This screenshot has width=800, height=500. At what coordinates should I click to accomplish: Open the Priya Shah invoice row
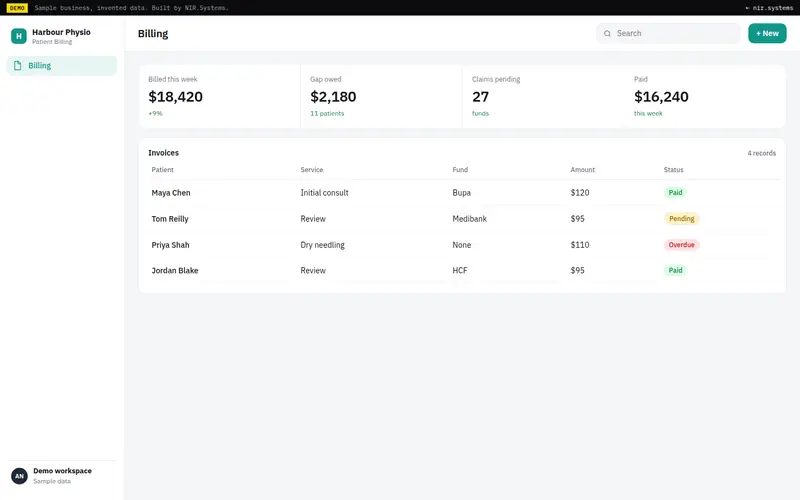[x=462, y=245]
